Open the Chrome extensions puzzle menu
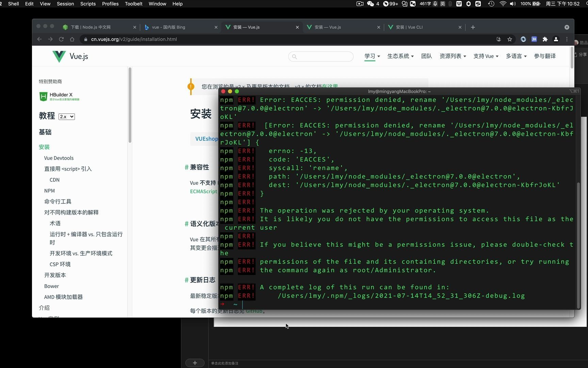Image resolution: width=588 pixels, height=368 pixels. pyautogui.click(x=545, y=39)
